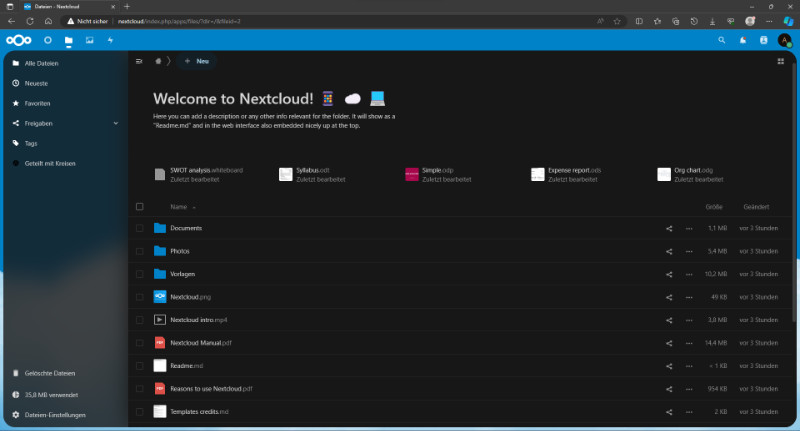Check the Nextcloud.png checkbox

pyautogui.click(x=140, y=297)
